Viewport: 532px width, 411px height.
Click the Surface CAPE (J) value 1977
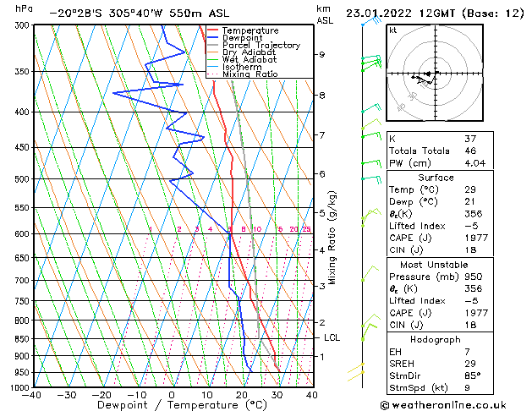click(476, 238)
